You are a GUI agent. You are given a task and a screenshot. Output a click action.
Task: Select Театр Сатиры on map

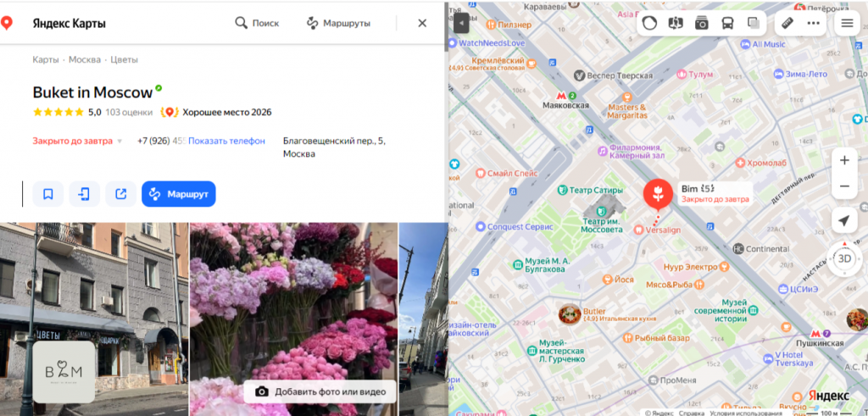coord(590,190)
